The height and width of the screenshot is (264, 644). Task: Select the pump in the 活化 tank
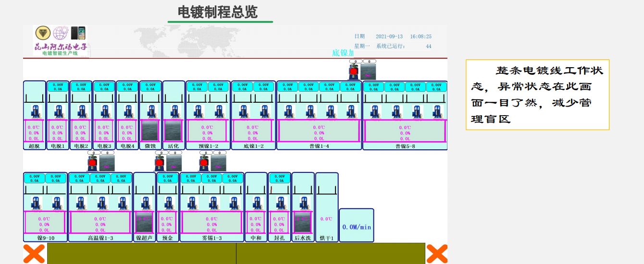(173, 111)
